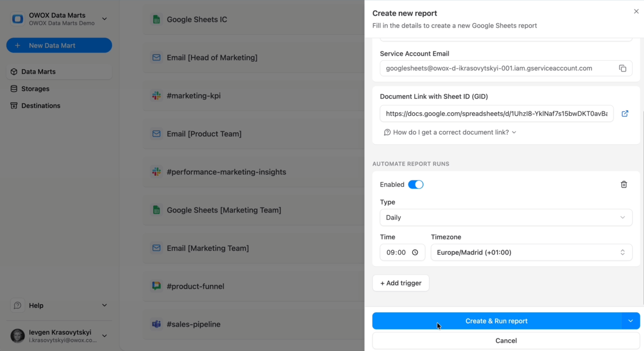Screen dimensions: 644x351
Task: Expand How do I get a correct document link
Action: pyautogui.click(x=450, y=132)
